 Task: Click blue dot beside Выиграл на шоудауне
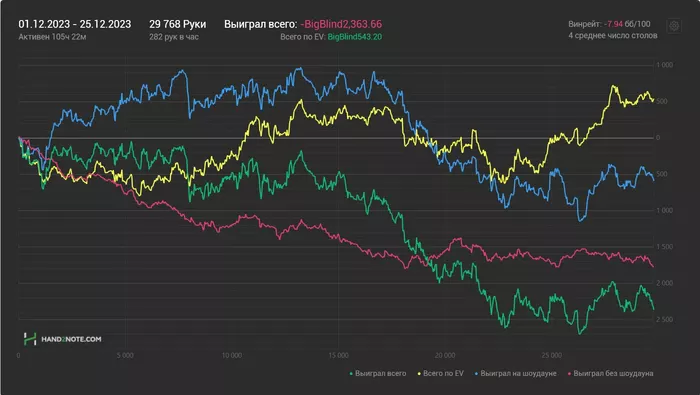point(476,374)
